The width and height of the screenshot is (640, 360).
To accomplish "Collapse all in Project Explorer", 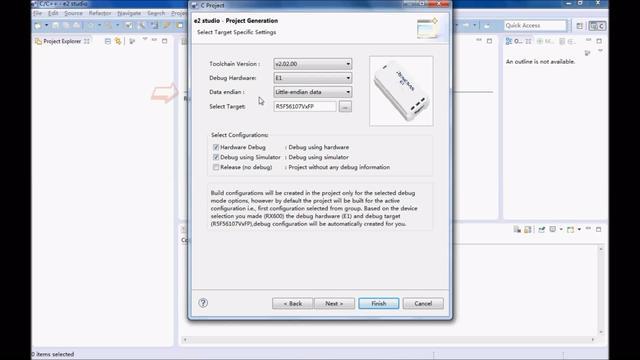I will [x=108, y=41].
